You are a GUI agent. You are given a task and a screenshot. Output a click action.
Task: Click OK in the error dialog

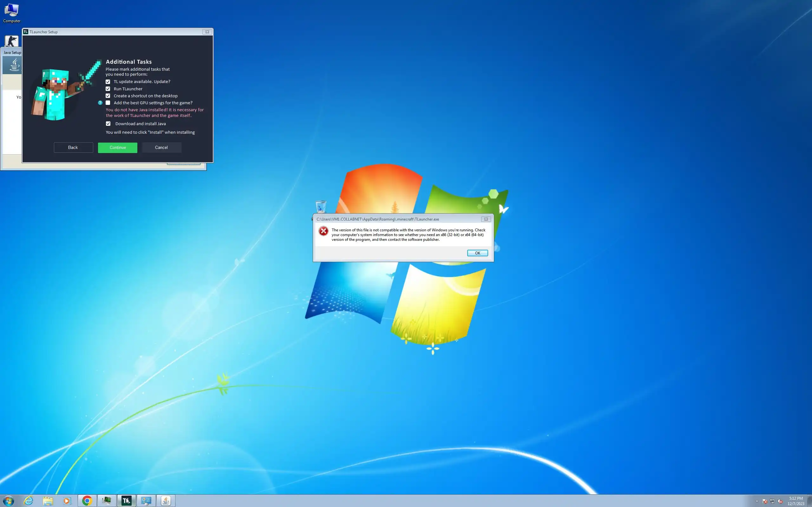coord(477,253)
